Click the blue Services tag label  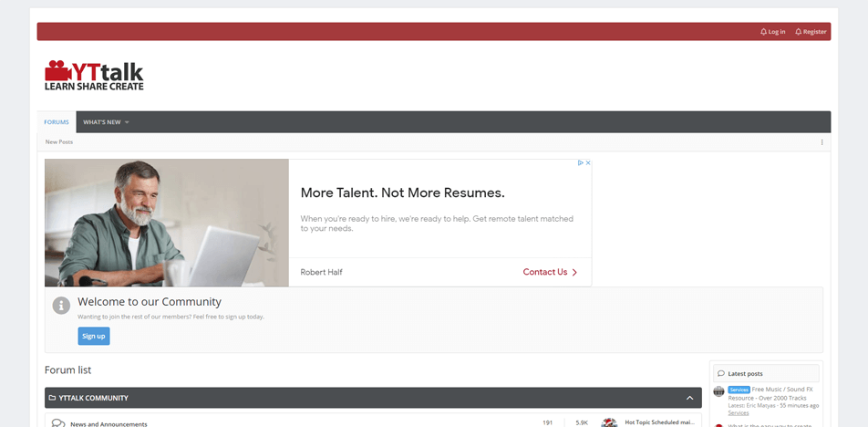click(739, 390)
